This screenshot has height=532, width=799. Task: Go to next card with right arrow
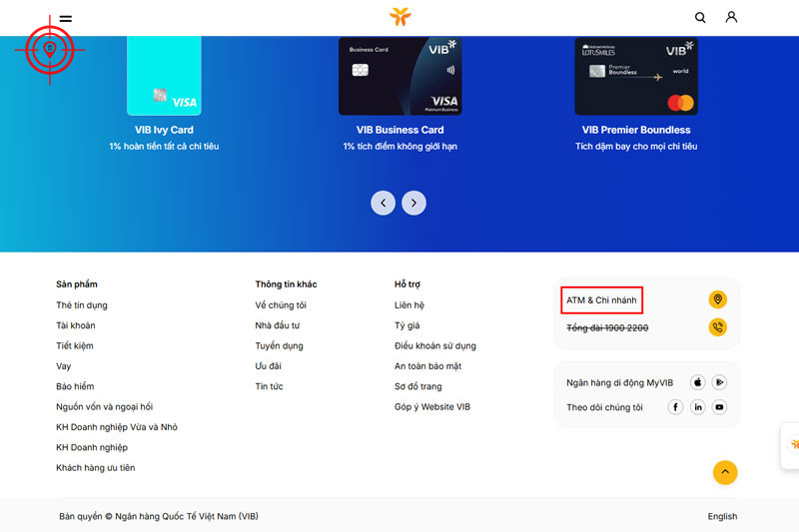[x=413, y=204]
